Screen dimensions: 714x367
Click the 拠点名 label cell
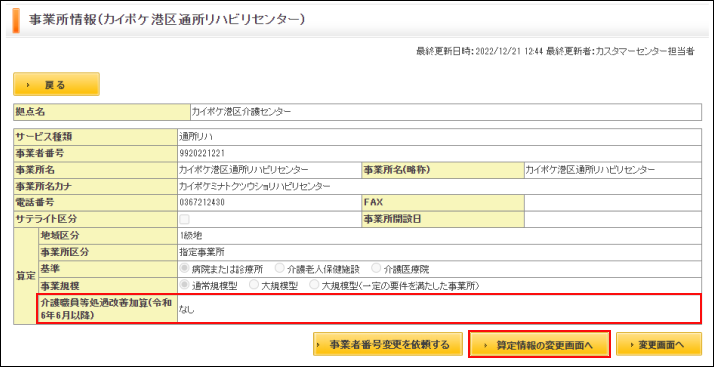pos(102,112)
